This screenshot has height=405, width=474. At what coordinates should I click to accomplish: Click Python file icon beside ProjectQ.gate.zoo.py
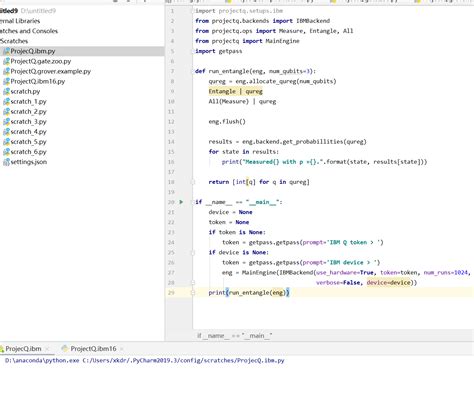coord(6,61)
